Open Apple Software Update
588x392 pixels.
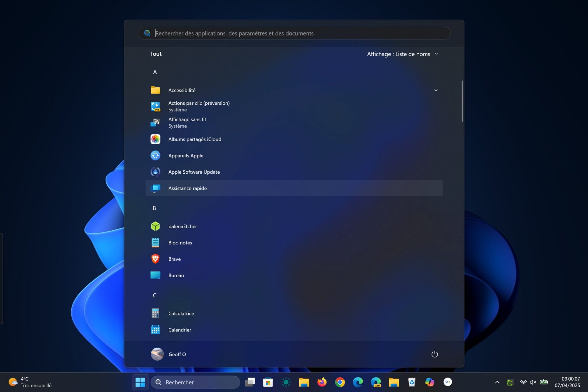pos(194,172)
